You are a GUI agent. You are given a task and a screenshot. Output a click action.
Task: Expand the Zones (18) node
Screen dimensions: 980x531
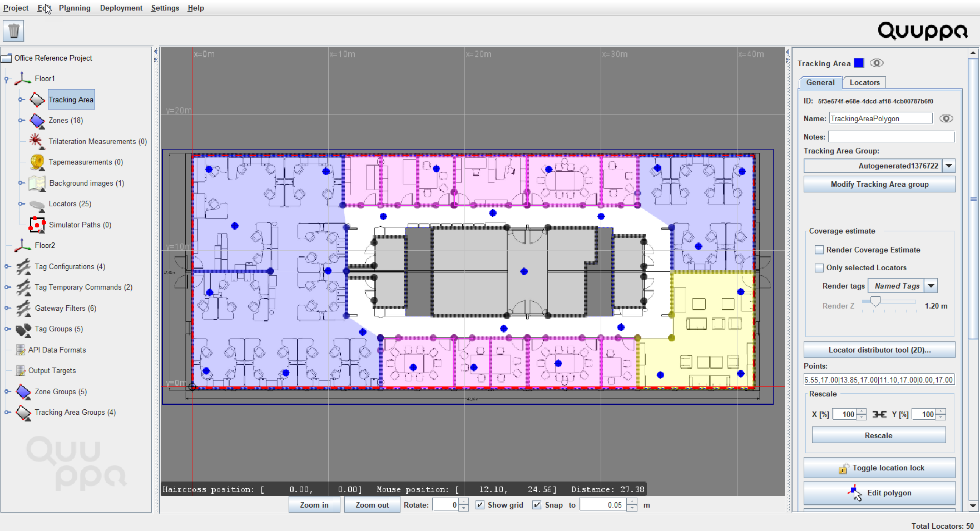tap(21, 121)
